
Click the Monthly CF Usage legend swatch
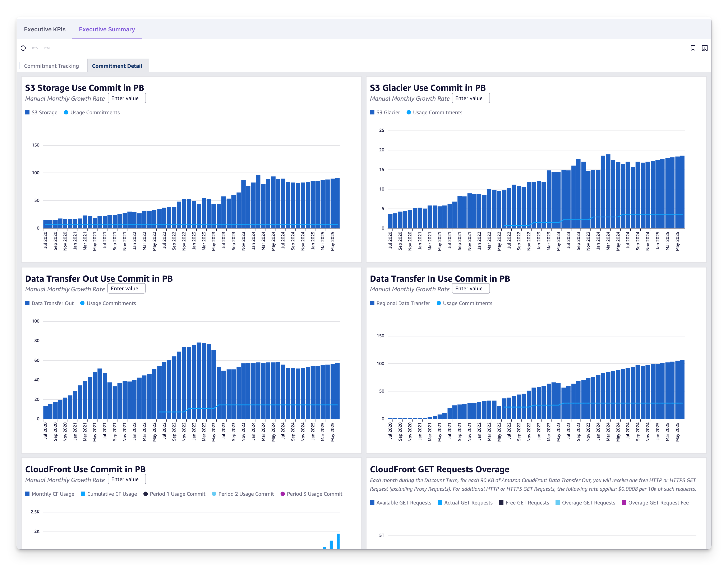(x=27, y=494)
